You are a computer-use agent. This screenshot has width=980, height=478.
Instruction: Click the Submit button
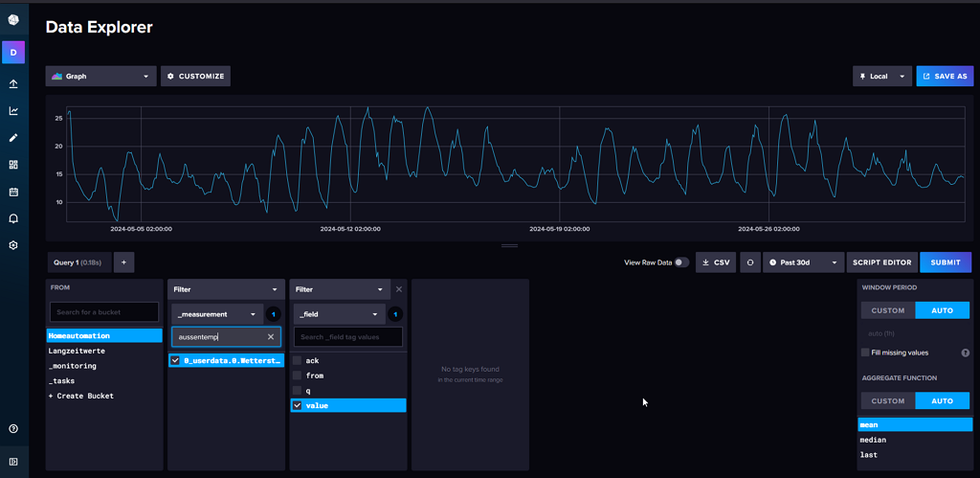[945, 262]
